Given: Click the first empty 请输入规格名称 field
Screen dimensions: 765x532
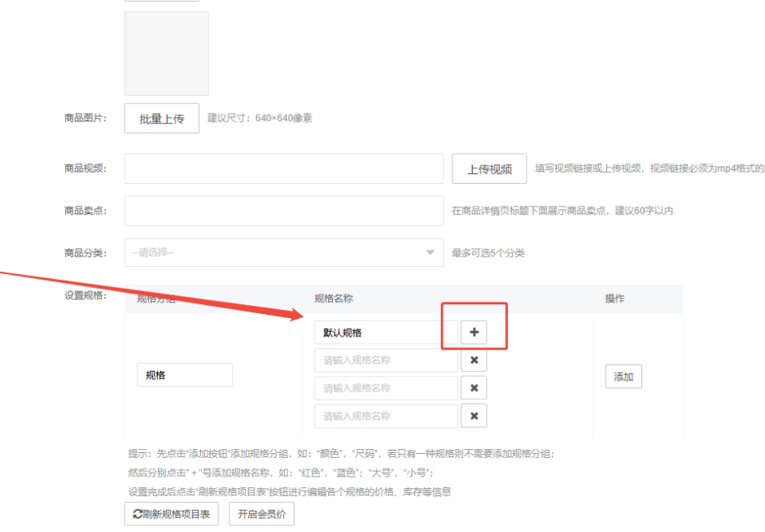Looking at the screenshot, I should tap(386, 360).
